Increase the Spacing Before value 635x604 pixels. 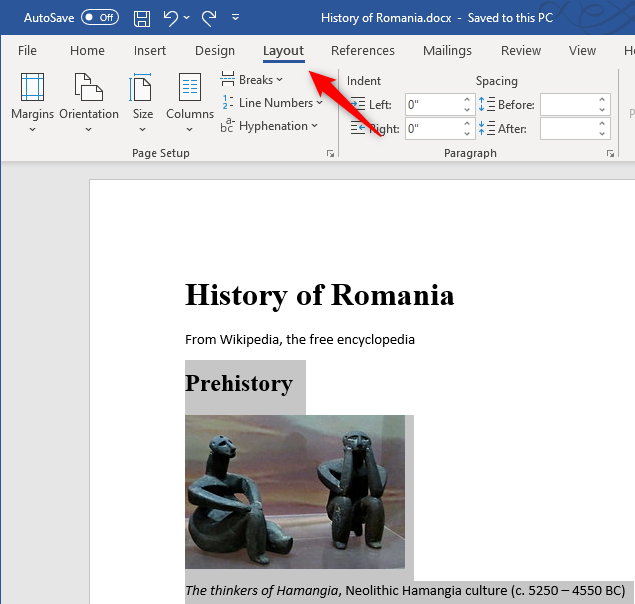click(x=602, y=100)
